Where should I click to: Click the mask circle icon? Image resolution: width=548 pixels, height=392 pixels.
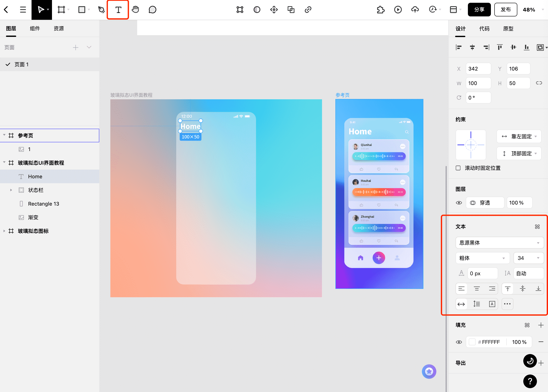coord(257,10)
